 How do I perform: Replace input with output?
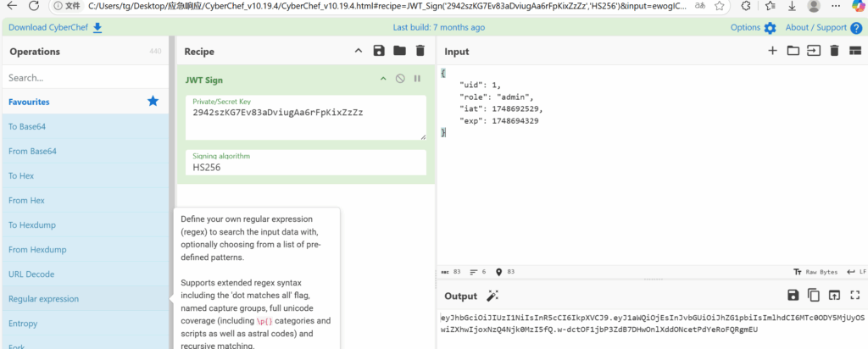click(x=834, y=296)
